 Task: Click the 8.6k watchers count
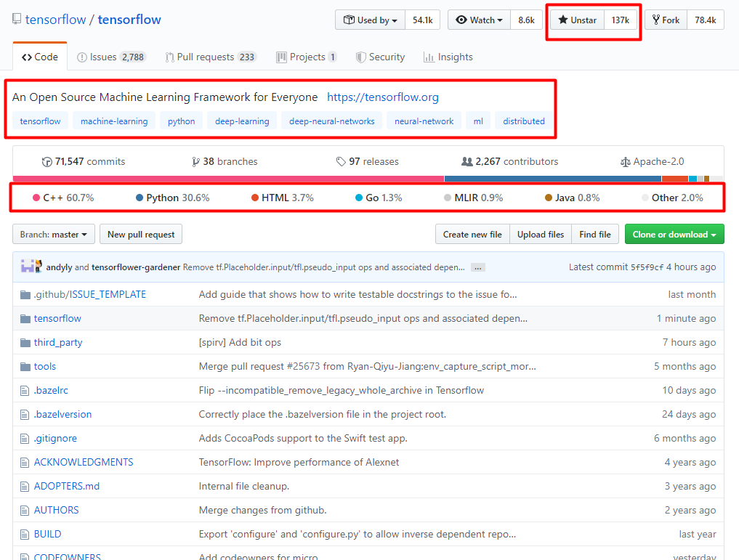(x=526, y=20)
